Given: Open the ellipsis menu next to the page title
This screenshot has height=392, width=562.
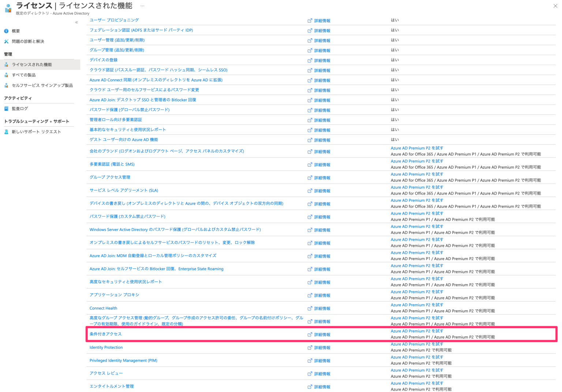Looking at the screenshot, I should tap(142, 6).
